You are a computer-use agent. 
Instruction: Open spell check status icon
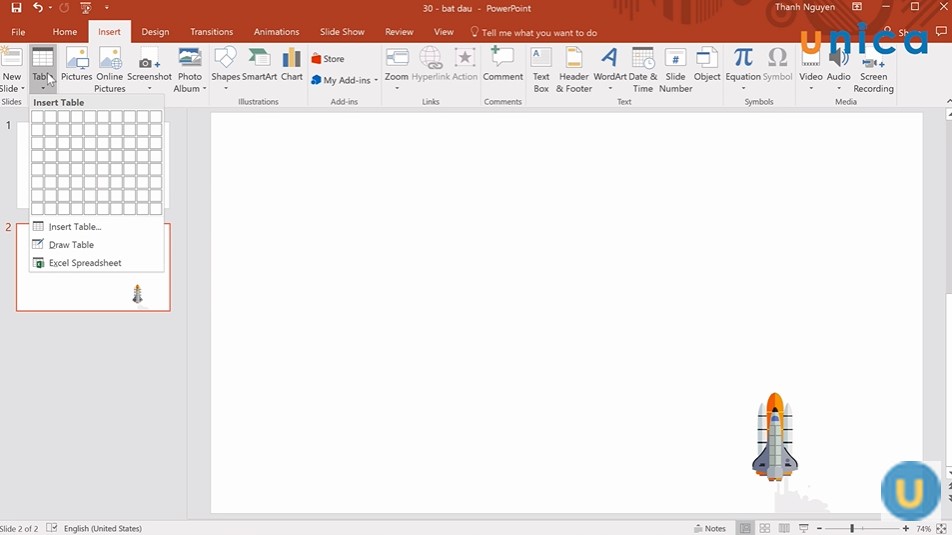(52, 528)
